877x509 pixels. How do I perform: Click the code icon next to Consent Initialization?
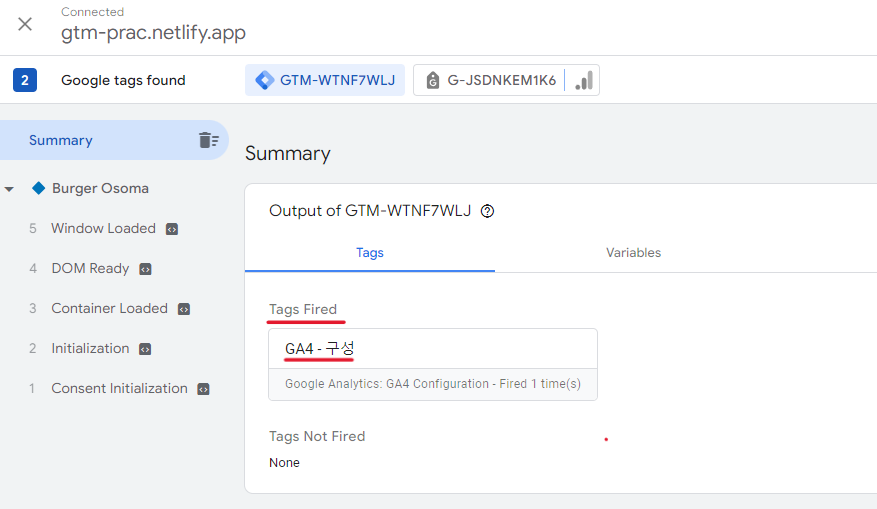204,389
